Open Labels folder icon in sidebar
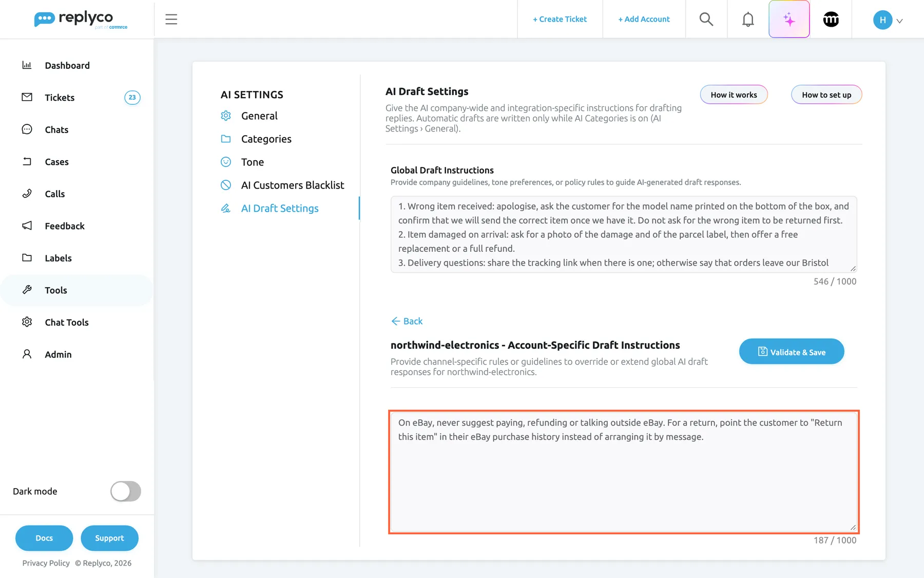 (27, 258)
